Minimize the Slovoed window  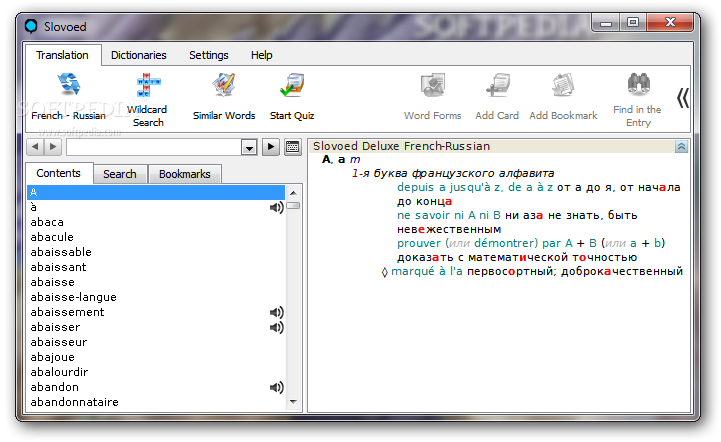[606, 23]
